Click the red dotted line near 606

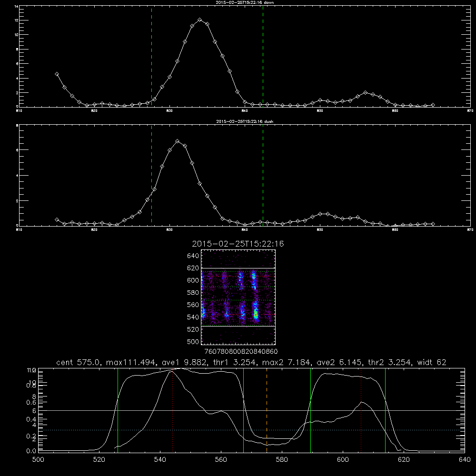click(x=361, y=410)
